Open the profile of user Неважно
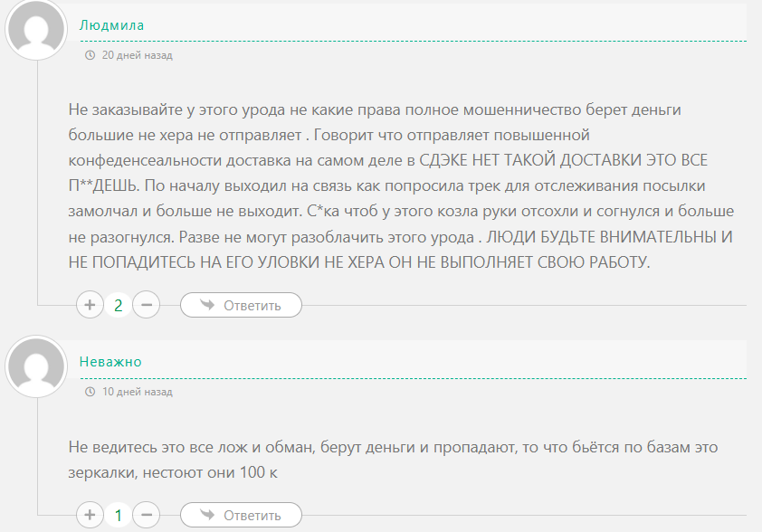This screenshot has width=762, height=532. tap(110, 362)
